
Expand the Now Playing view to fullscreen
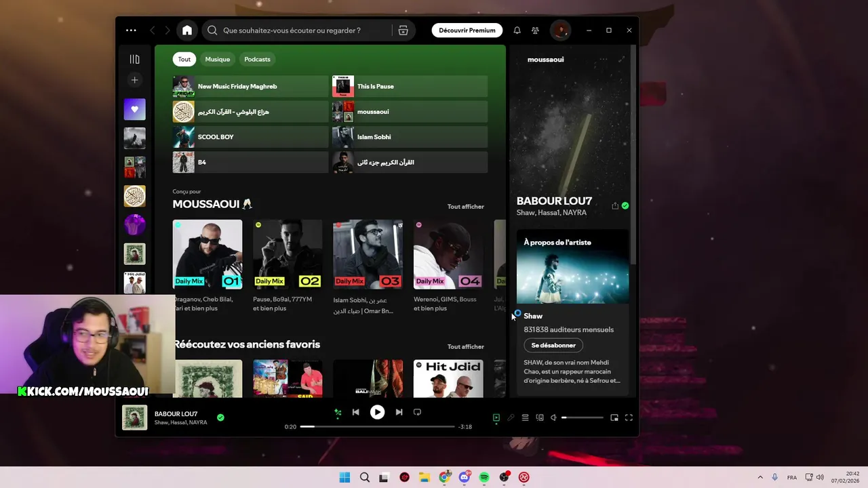[x=621, y=60]
